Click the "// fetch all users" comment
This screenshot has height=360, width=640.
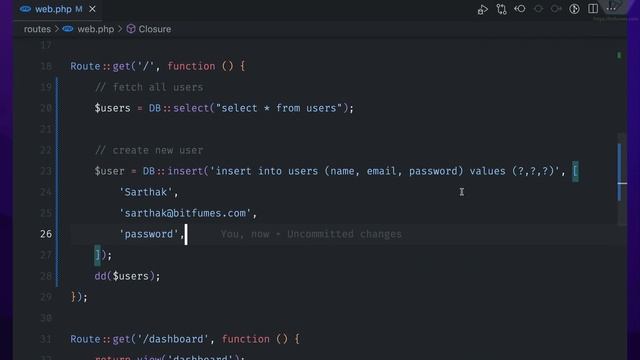(x=149, y=87)
